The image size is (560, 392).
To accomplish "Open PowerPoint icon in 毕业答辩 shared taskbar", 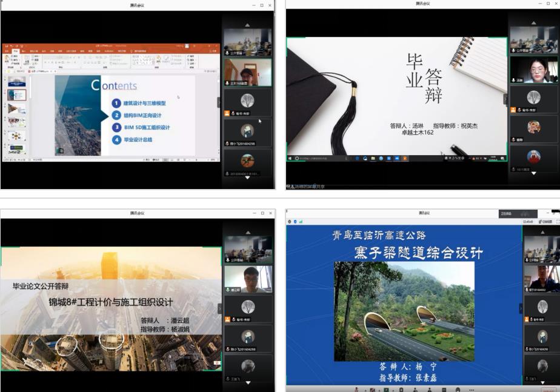I will point(404,158).
